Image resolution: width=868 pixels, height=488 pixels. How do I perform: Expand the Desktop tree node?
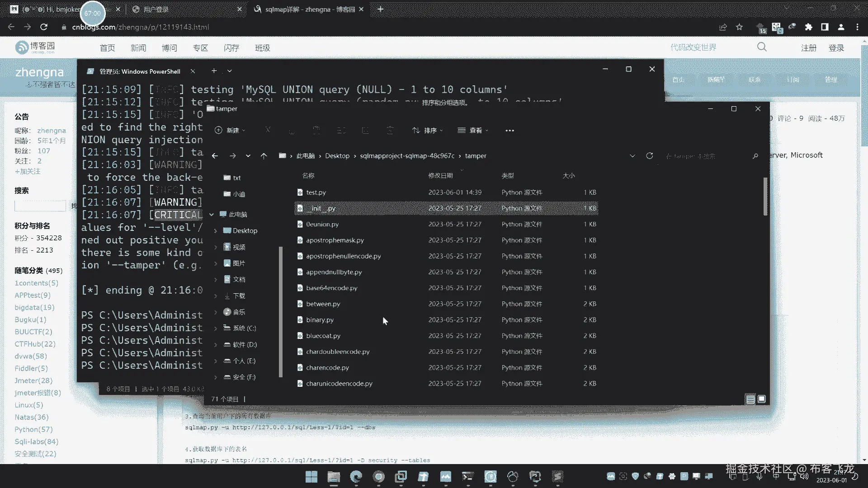(216, 231)
